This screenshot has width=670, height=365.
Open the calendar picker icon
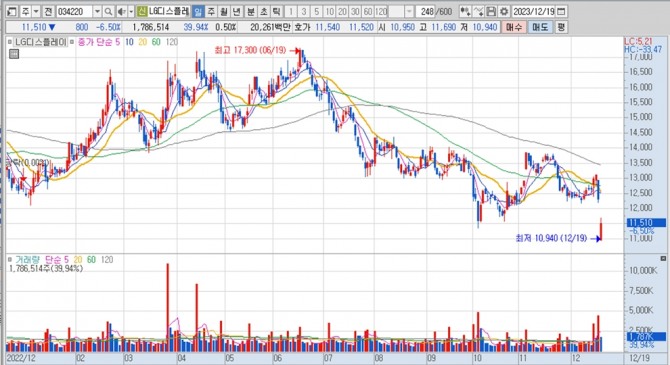click(x=561, y=12)
